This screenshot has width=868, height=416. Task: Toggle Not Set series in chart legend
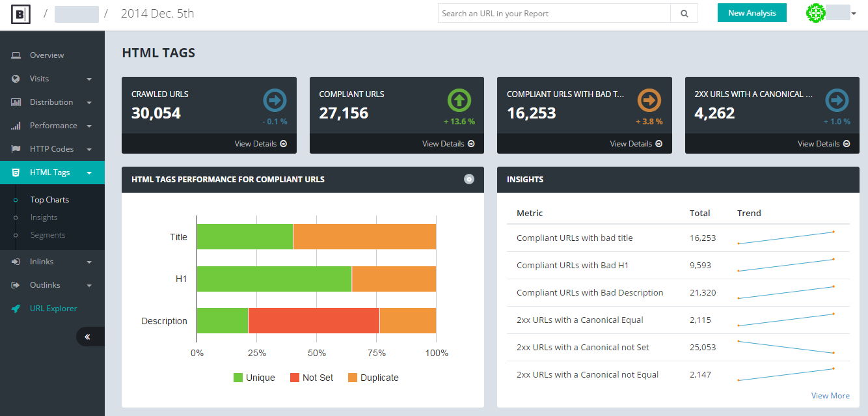tap(311, 378)
